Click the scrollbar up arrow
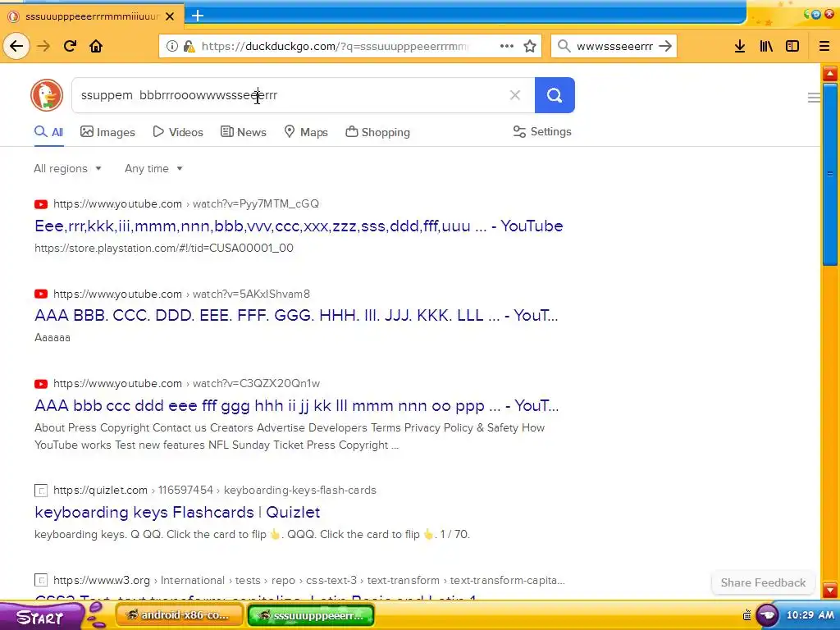This screenshot has width=840, height=630. tap(830, 73)
